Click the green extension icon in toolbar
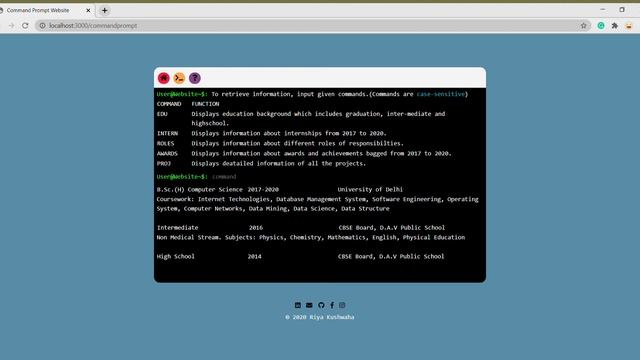This screenshot has height=360, width=640. (x=601, y=25)
